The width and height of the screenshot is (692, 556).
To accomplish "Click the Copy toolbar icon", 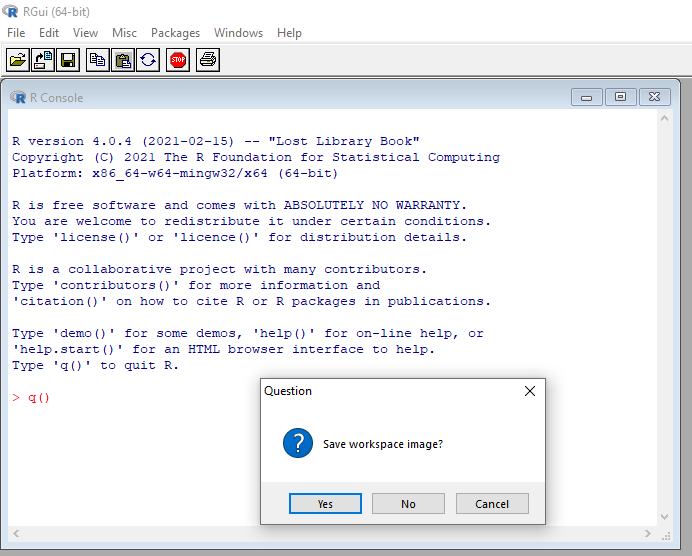I will [97, 60].
